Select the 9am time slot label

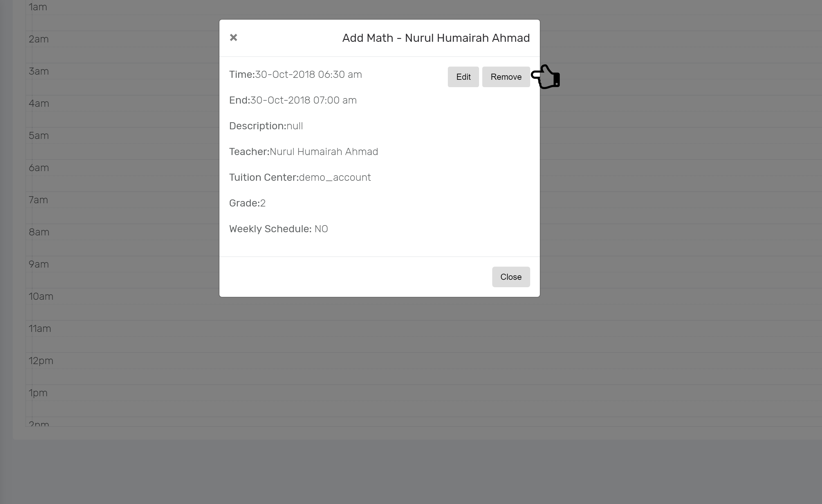click(39, 264)
